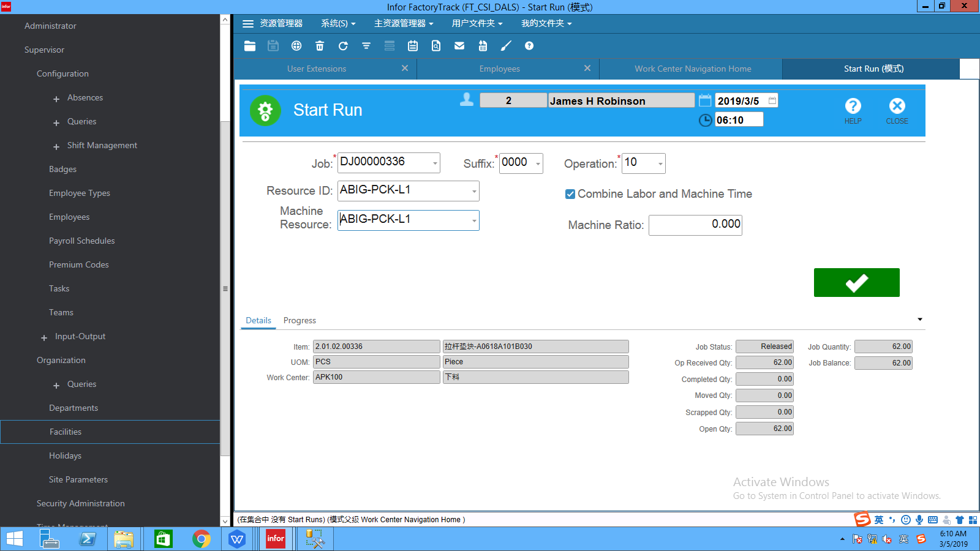Click the add new record (plus circle) icon

(x=296, y=46)
